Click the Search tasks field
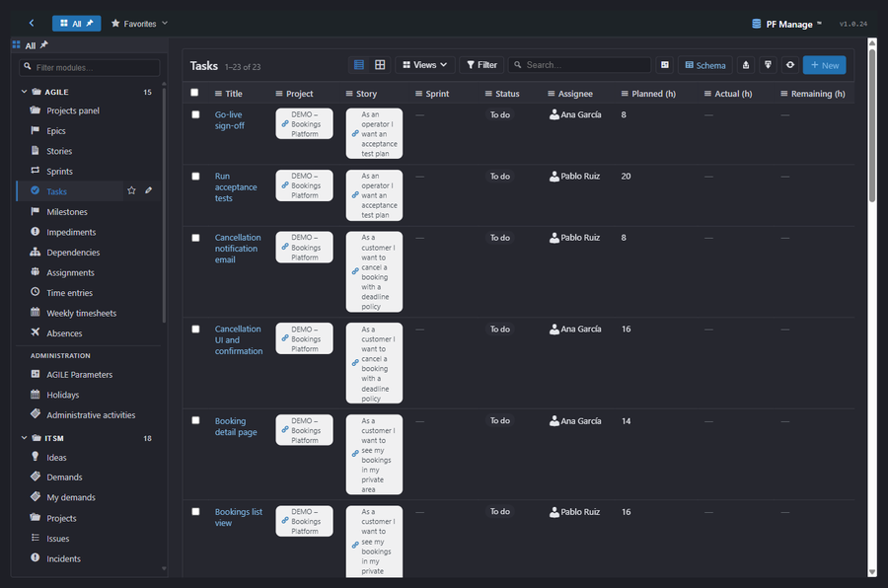Image resolution: width=888 pixels, height=588 pixels. (x=579, y=65)
